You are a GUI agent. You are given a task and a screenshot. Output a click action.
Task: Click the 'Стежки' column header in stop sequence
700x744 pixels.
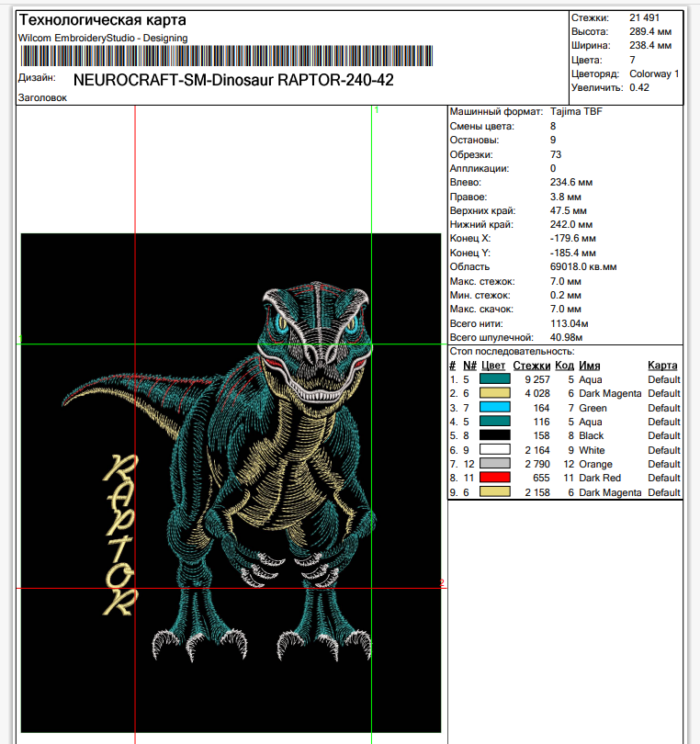[x=531, y=366]
